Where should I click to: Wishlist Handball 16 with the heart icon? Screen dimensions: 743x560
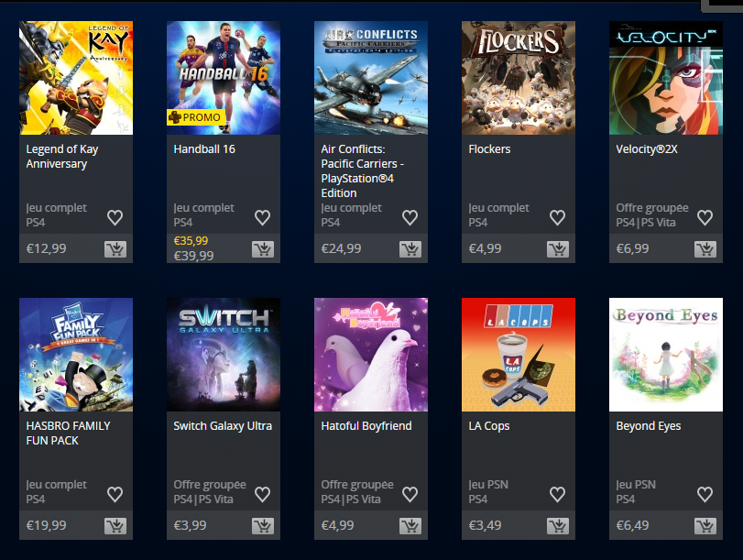coord(263,217)
